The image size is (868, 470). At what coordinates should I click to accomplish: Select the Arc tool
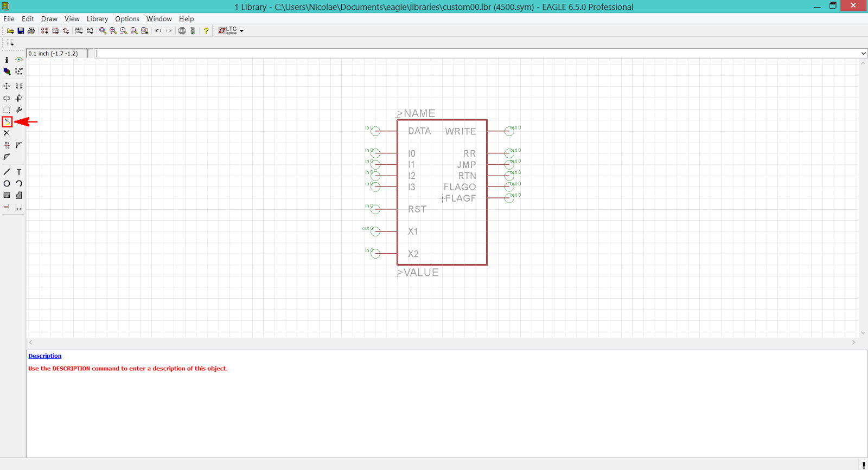[x=19, y=184]
